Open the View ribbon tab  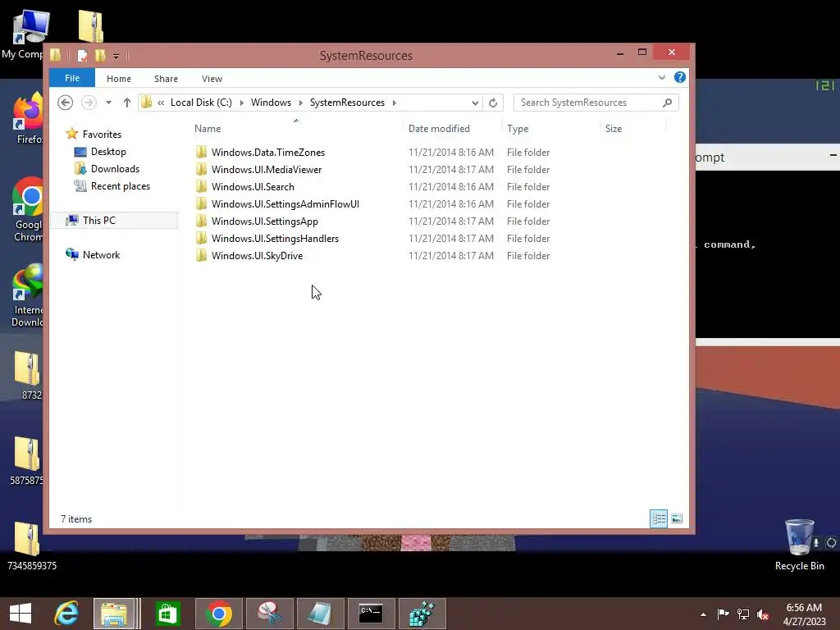click(212, 79)
